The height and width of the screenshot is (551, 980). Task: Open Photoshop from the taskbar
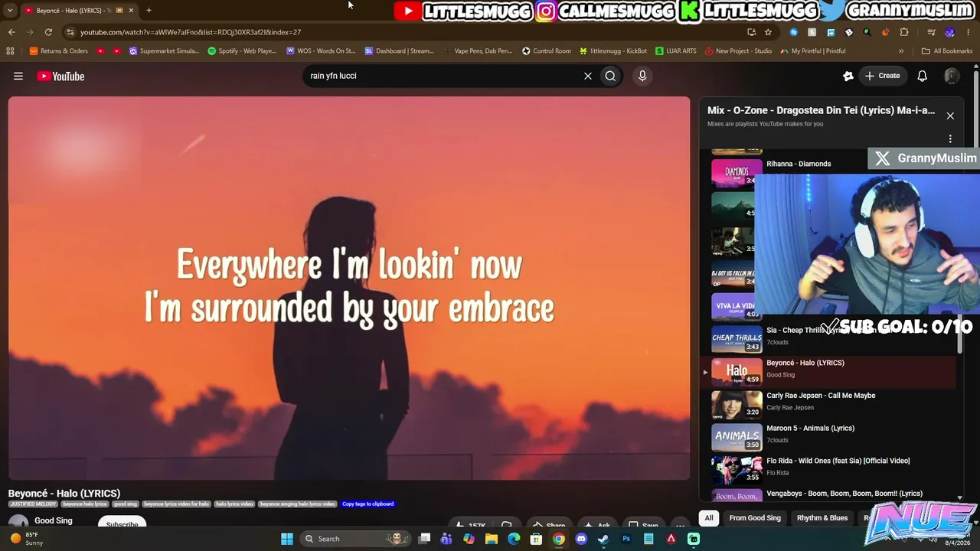pyautogui.click(x=626, y=539)
